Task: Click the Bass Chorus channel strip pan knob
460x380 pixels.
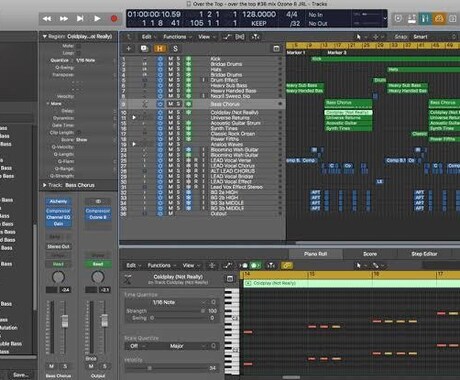Action: click(58, 277)
